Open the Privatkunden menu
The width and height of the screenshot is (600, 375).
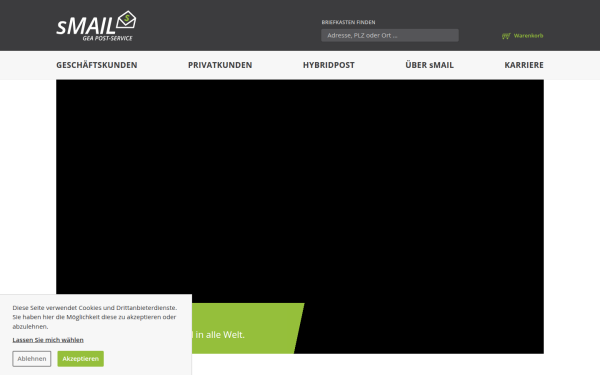(x=220, y=65)
